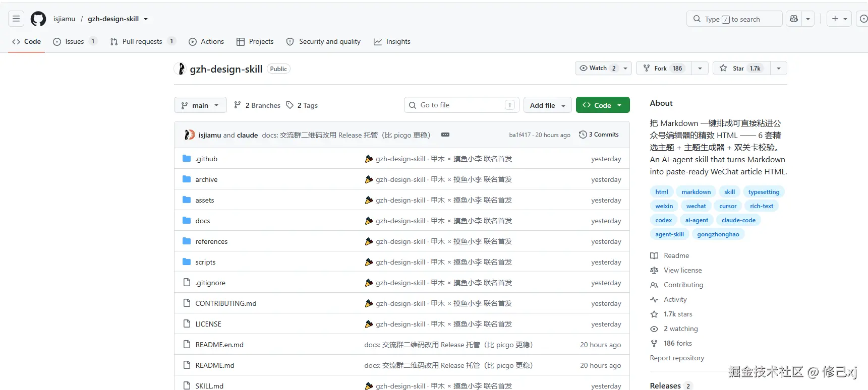Click the pulse icon beside Activity
868x390 pixels.
click(x=654, y=300)
